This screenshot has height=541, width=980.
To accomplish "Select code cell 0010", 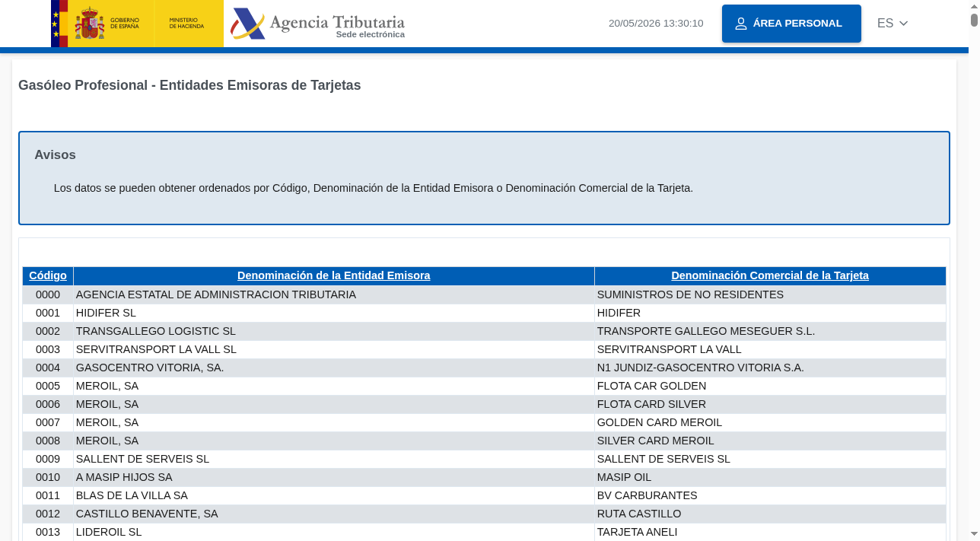I will point(48,477).
